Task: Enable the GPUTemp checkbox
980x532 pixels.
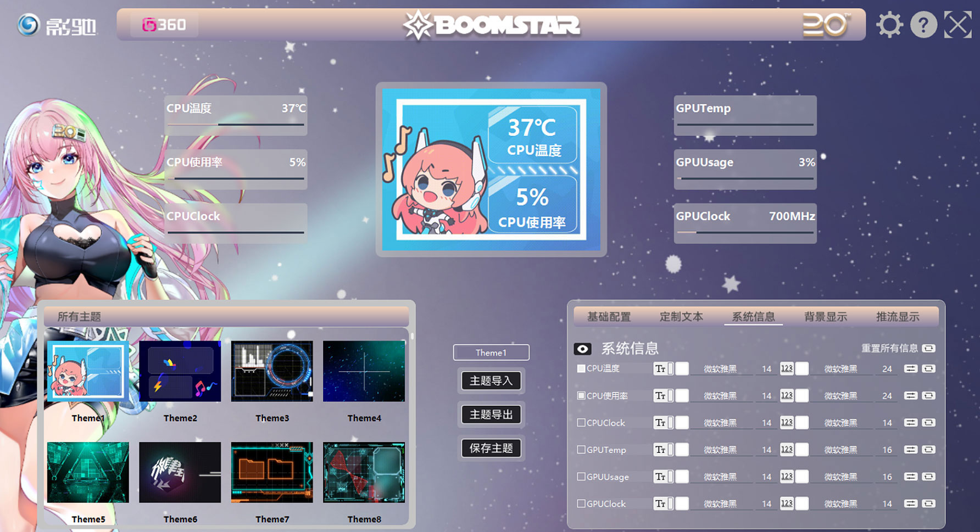Action: pyautogui.click(x=581, y=450)
